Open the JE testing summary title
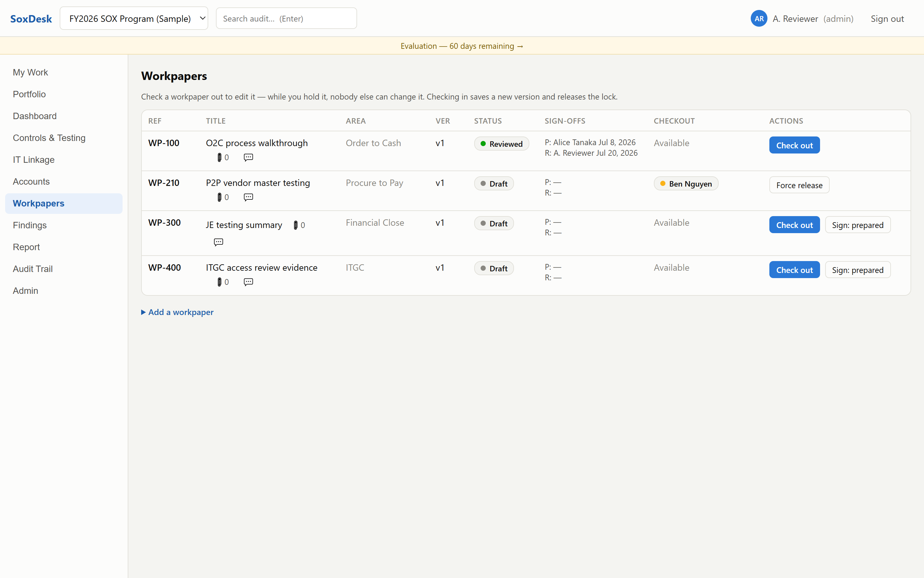This screenshot has width=924, height=578. (244, 225)
